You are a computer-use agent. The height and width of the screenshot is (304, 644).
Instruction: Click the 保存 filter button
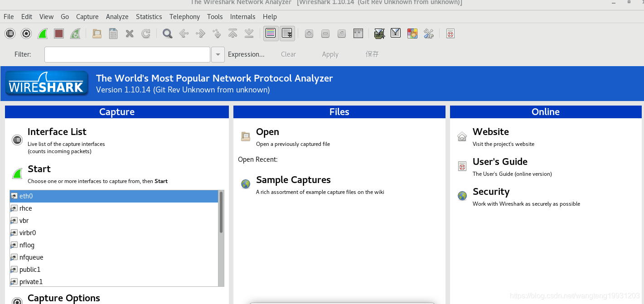[x=372, y=54]
